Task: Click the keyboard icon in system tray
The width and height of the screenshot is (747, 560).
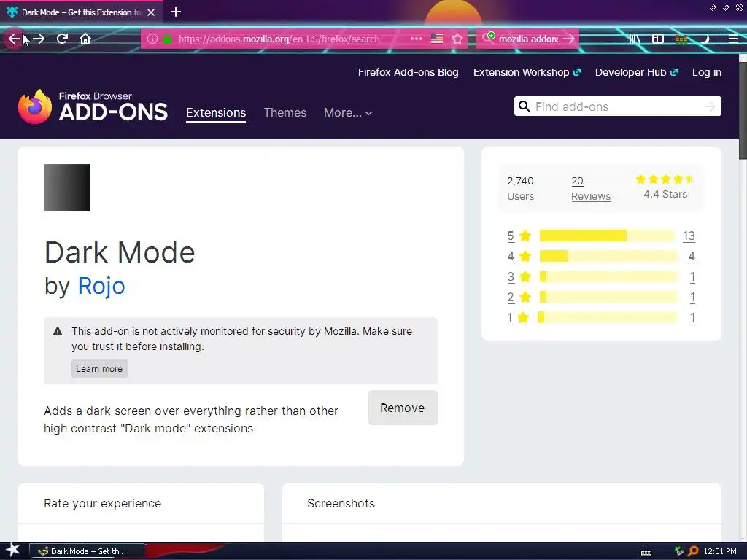Action: pos(646,552)
